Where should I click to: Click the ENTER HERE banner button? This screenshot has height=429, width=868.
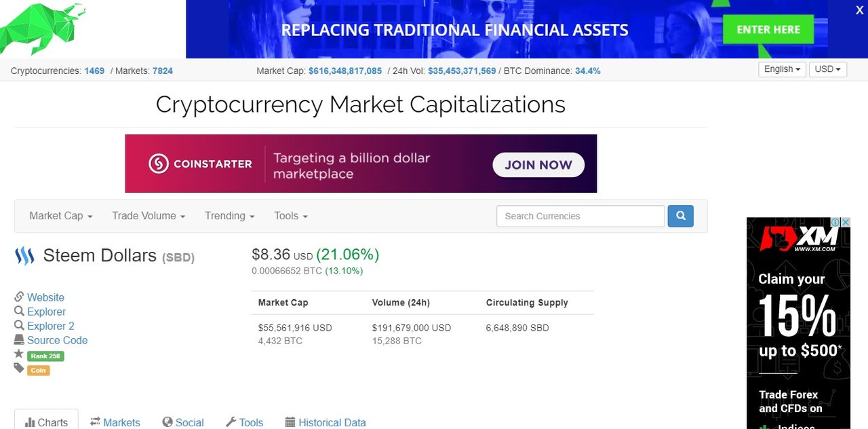click(768, 30)
